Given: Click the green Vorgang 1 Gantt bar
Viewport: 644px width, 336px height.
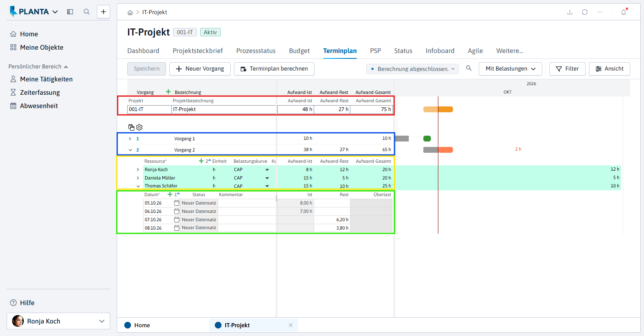Looking at the screenshot, I should 427,139.
